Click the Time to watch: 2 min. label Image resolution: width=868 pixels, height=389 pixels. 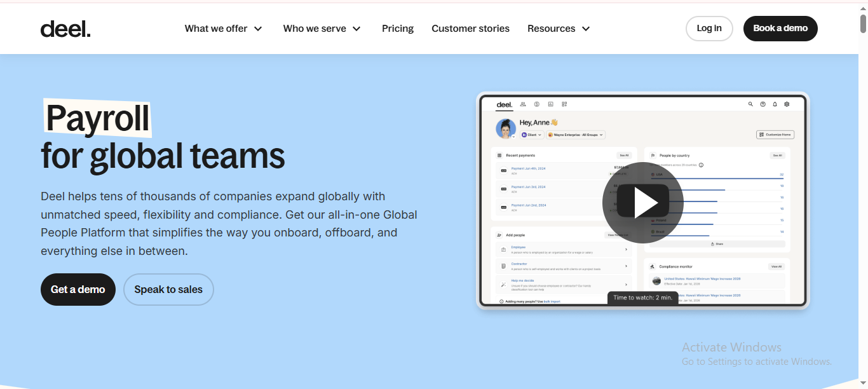pos(643,297)
